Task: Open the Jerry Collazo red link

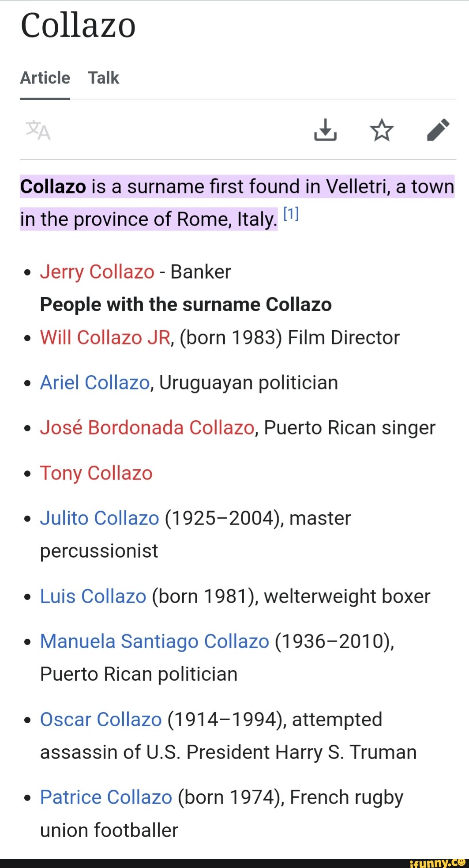Action: [97, 272]
